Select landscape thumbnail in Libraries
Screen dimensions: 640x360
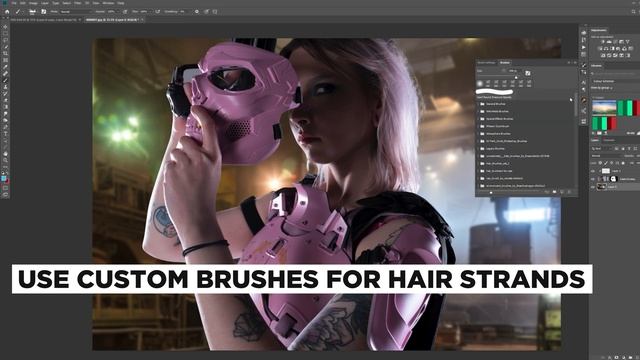click(604, 108)
